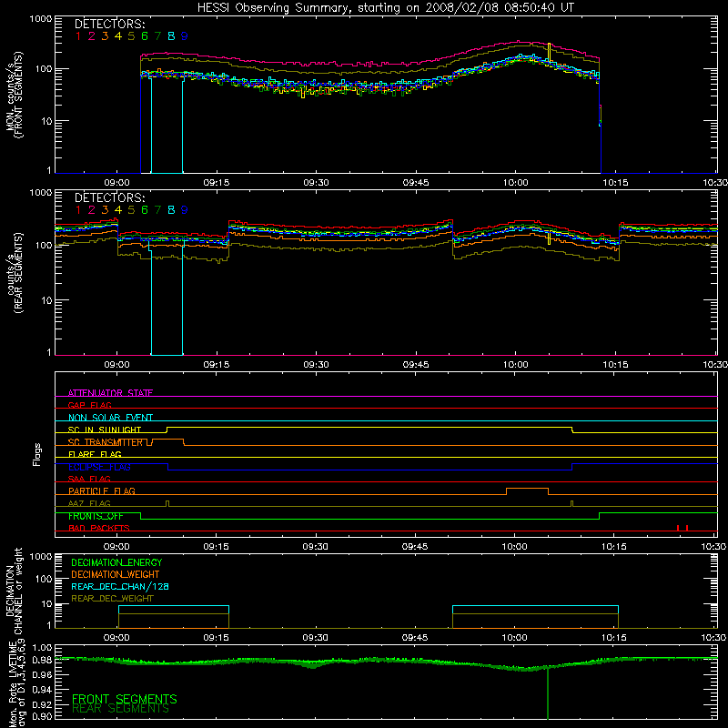Click the SAA_FLAG label

(x=89, y=479)
